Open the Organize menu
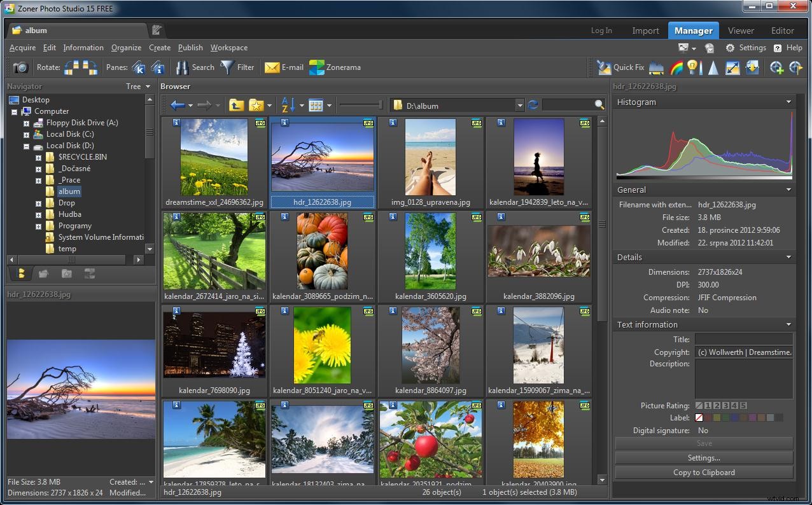This screenshot has height=505, width=812. (x=126, y=48)
